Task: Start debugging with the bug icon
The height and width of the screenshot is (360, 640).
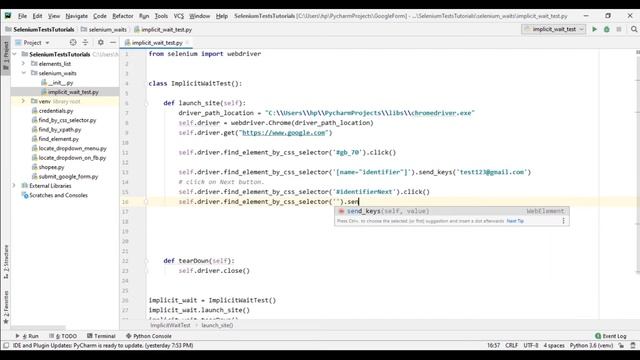Action: pos(607,29)
